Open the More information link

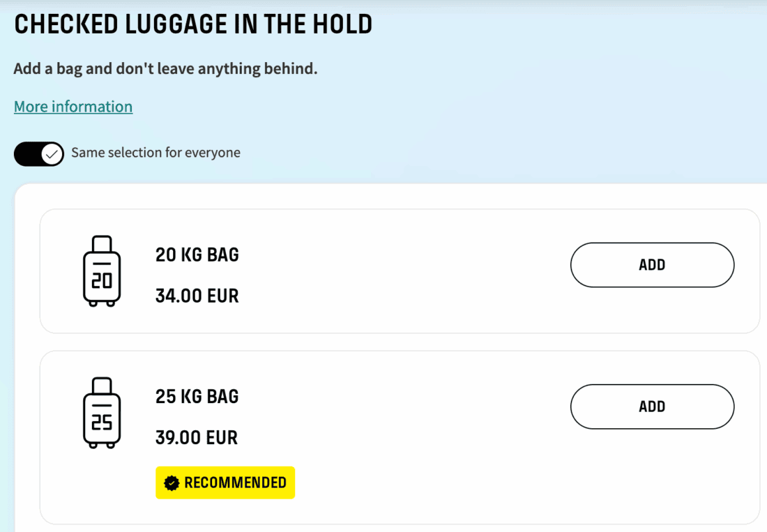coord(73,107)
